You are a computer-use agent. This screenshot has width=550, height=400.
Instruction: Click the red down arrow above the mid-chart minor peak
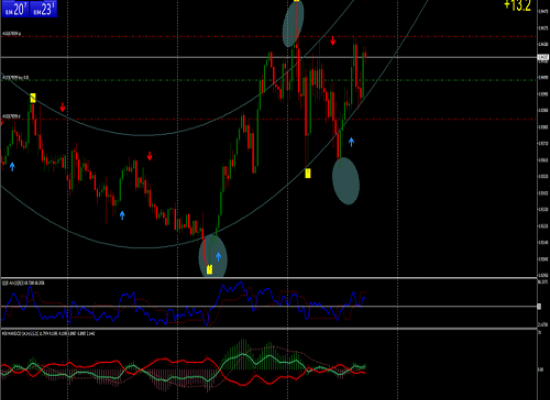pos(150,156)
